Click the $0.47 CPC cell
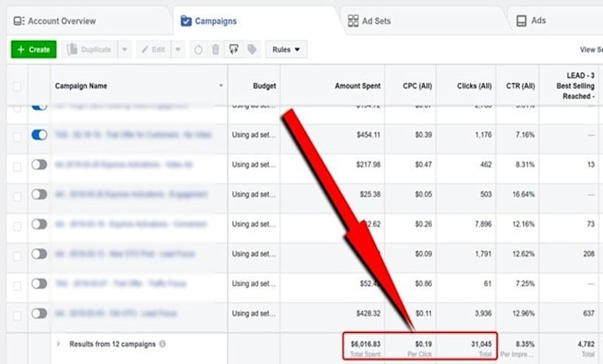The image size is (603, 364). coord(423,165)
